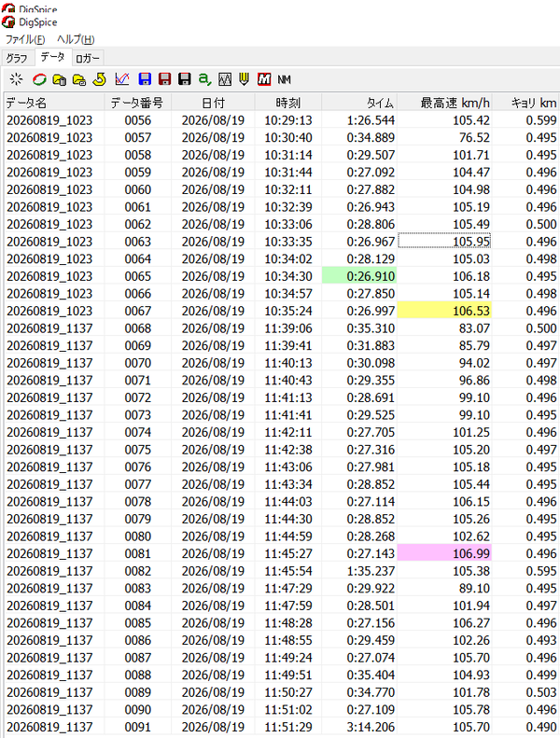
Task: Open the ヘルプ menu
Action: point(76,39)
